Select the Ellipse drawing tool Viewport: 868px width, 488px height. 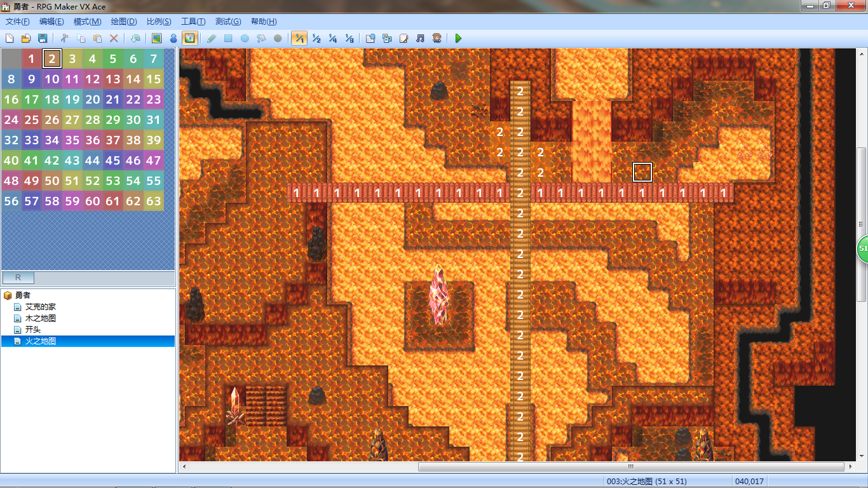coord(245,38)
